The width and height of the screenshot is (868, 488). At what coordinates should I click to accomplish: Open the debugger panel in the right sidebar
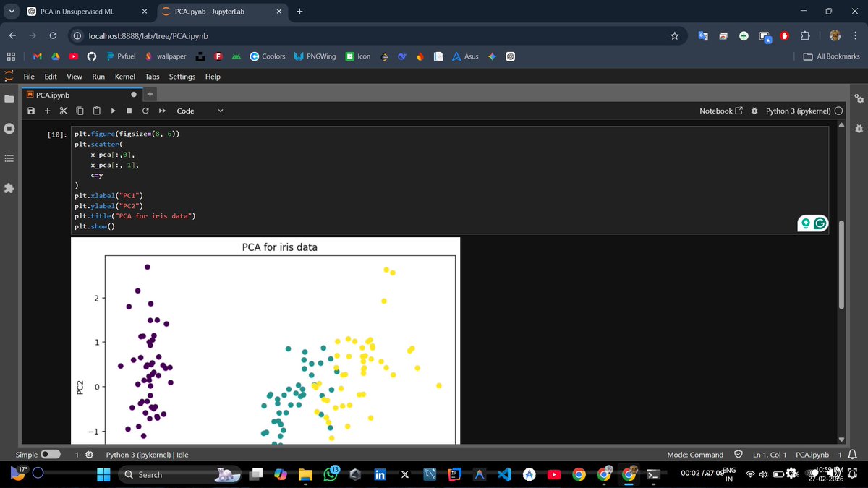[x=859, y=129]
